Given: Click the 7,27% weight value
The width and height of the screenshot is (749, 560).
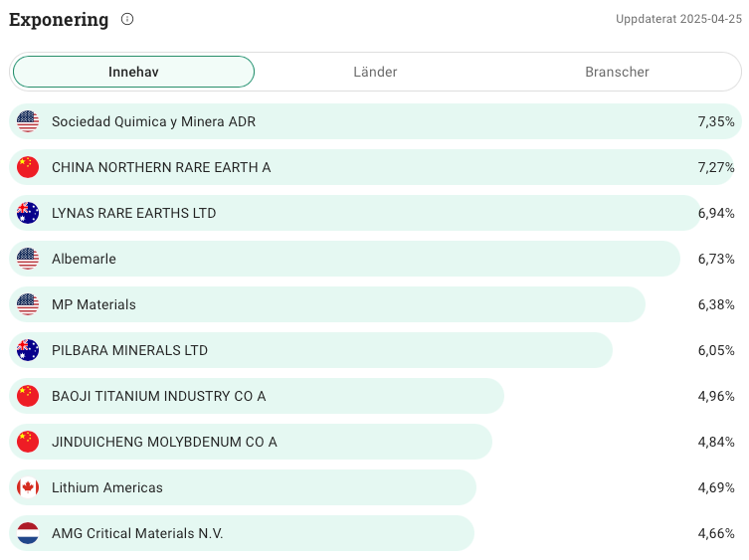Looking at the screenshot, I should 716,167.
